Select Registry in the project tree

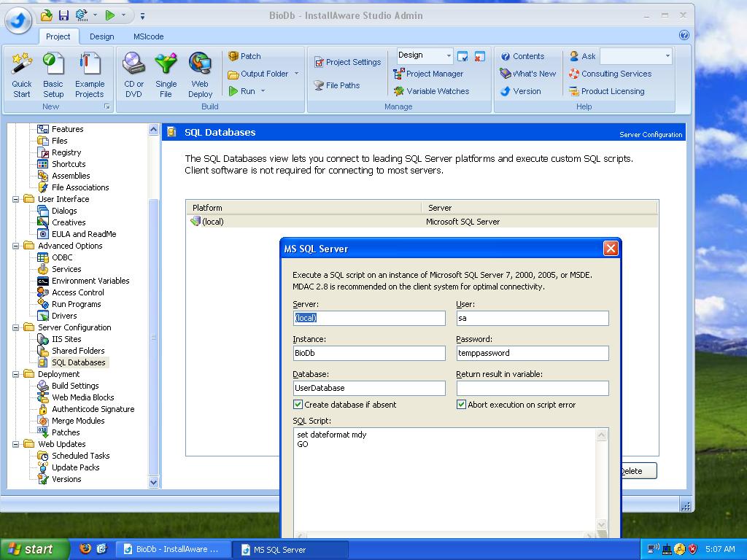click(66, 152)
